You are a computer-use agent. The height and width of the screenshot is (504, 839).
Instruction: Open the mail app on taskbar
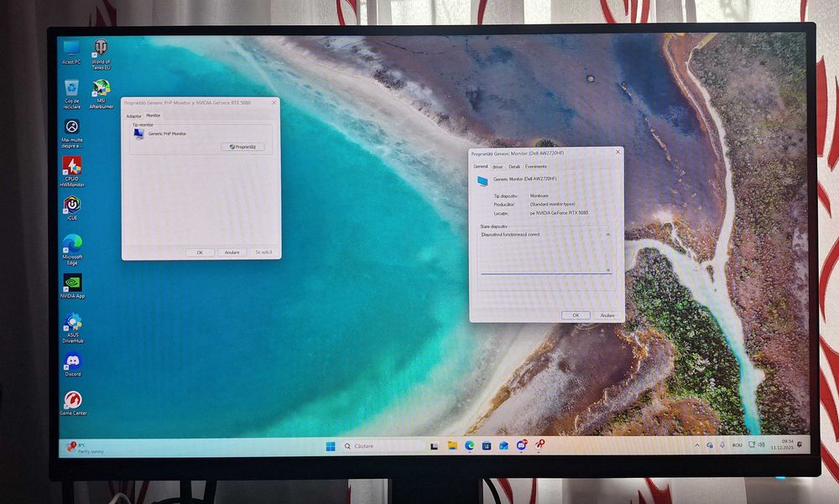[x=503, y=445]
